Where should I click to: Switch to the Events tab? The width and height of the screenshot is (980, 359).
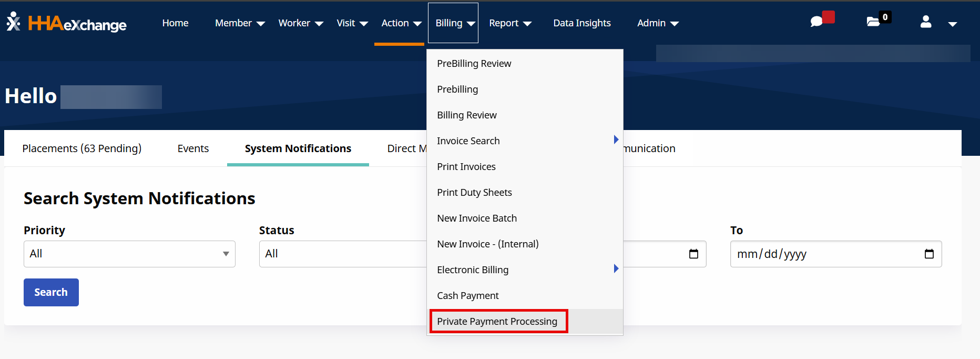pyautogui.click(x=193, y=148)
